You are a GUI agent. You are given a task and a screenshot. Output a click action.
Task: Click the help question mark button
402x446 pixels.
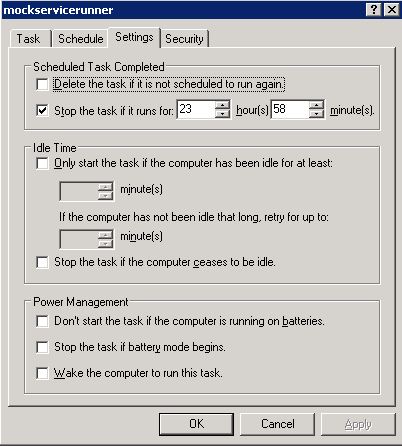374,10
